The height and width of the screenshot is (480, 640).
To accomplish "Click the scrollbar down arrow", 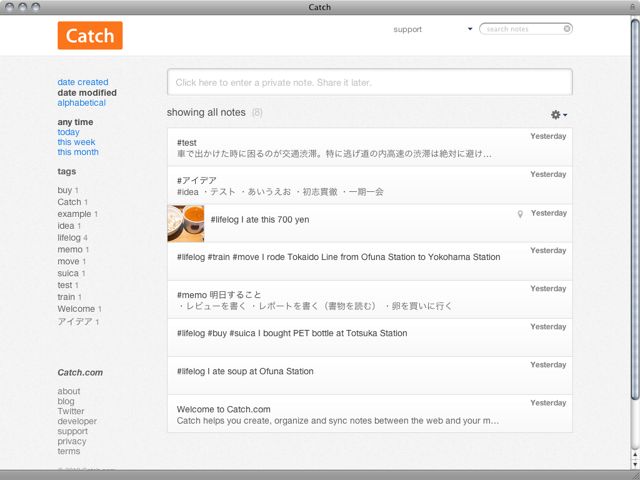I will pos(635,464).
